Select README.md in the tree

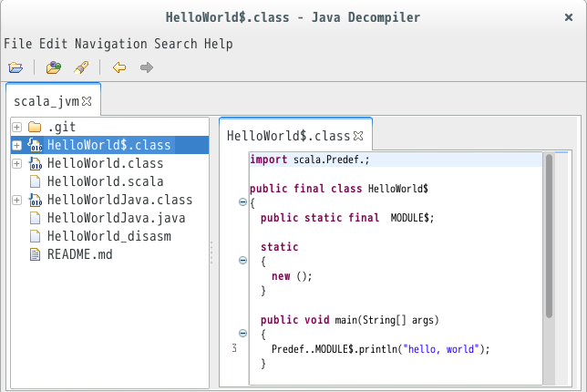tap(79, 254)
